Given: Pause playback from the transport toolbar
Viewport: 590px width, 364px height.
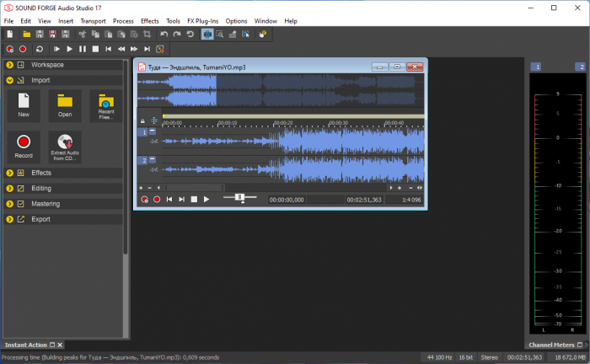Looking at the screenshot, I should pyautogui.click(x=83, y=49).
